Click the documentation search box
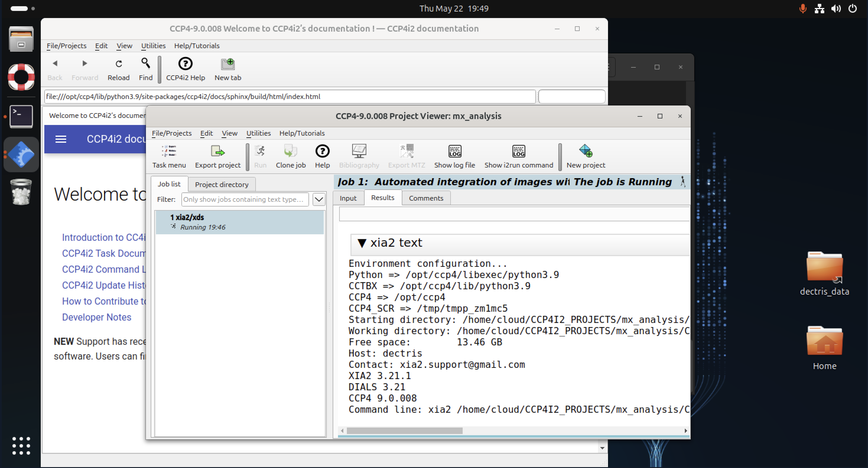 point(571,97)
